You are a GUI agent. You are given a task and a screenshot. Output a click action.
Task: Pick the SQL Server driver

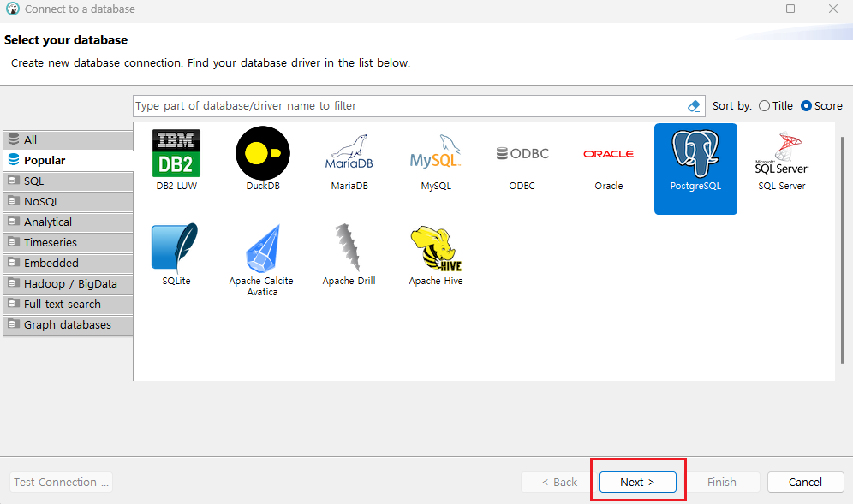[x=782, y=160]
